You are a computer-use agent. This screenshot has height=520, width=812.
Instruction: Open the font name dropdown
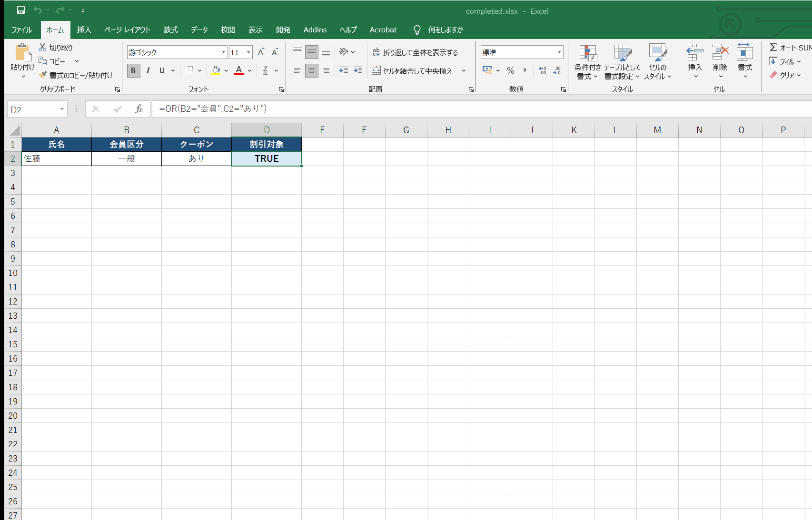click(224, 52)
